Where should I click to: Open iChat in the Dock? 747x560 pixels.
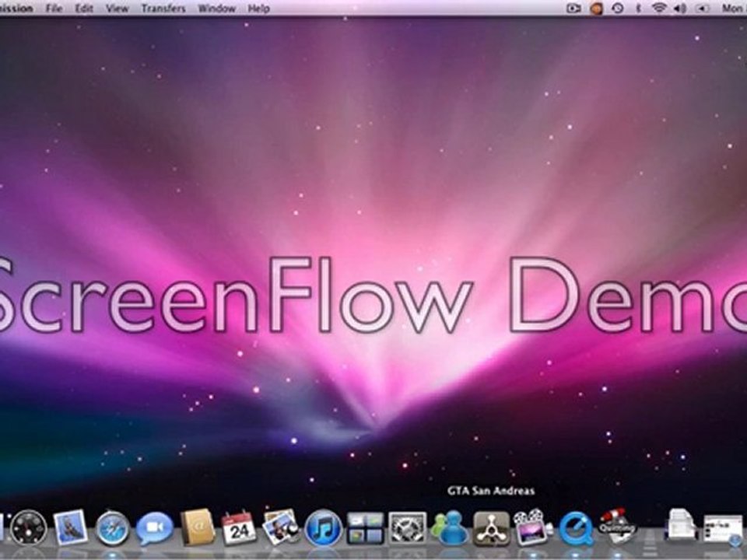click(x=154, y=529)
